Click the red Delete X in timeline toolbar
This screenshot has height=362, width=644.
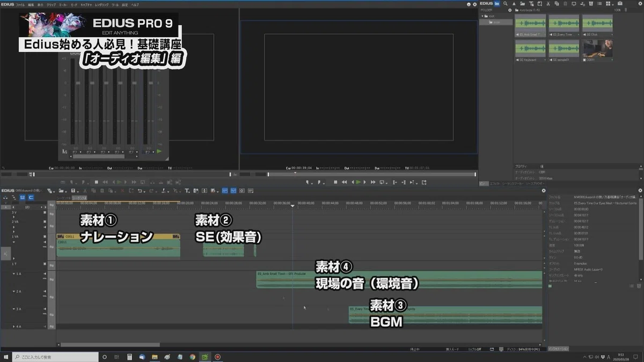click(122, 190)
